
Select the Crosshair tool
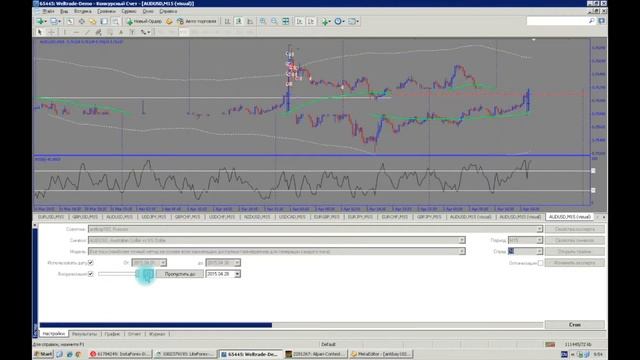point(51,32)
